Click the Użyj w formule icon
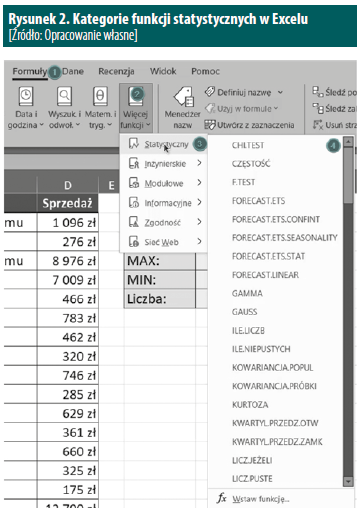 [x=210, y=108]
